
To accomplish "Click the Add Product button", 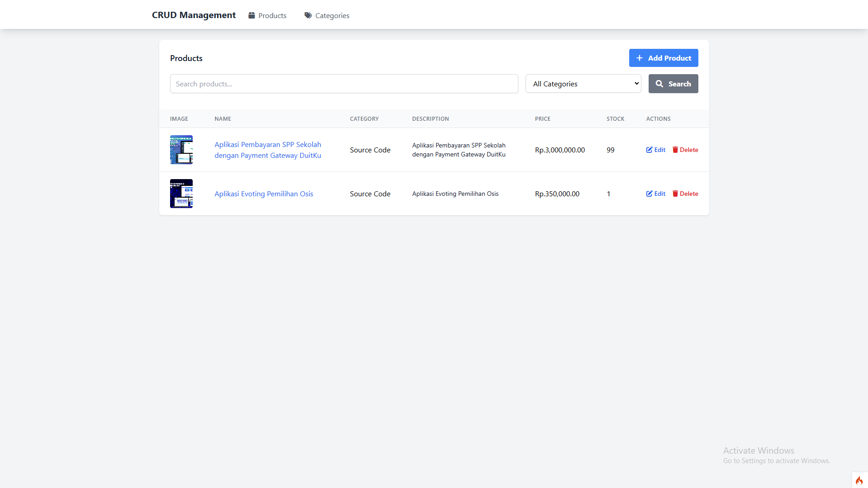I will pos(664,58).
